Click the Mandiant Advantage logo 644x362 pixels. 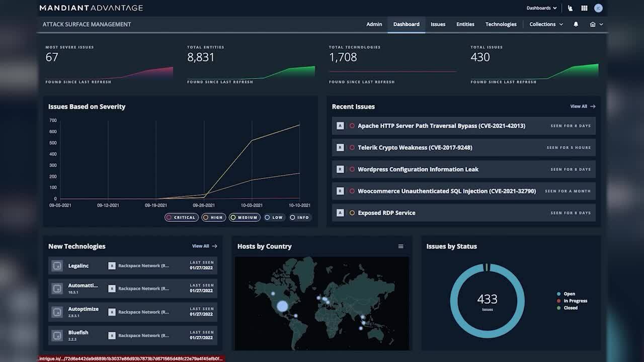[91, 8]
